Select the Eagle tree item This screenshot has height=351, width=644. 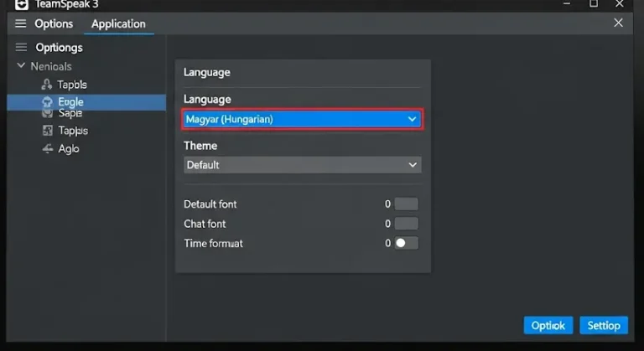[86, 102]
